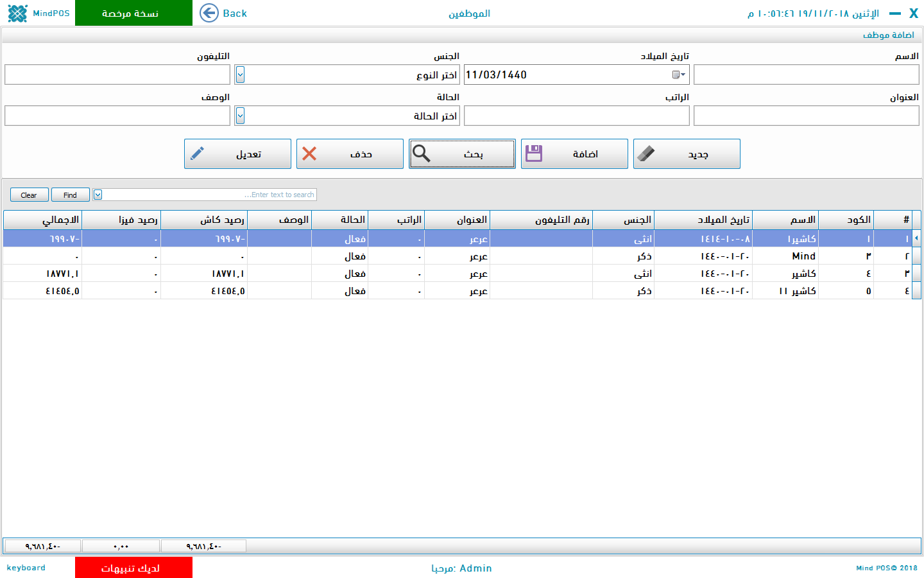Click the floppy disk save icon

[x=534, y=153]
